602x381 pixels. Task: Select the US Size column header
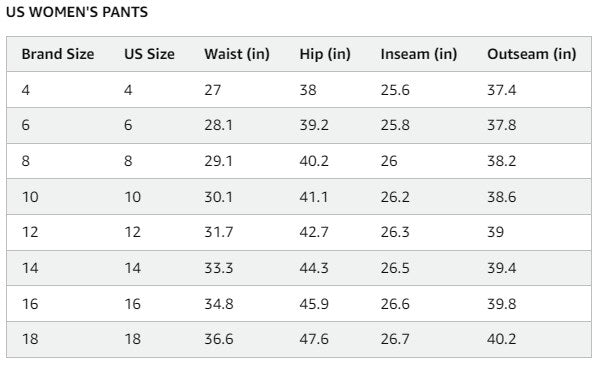tap(149, 54)
